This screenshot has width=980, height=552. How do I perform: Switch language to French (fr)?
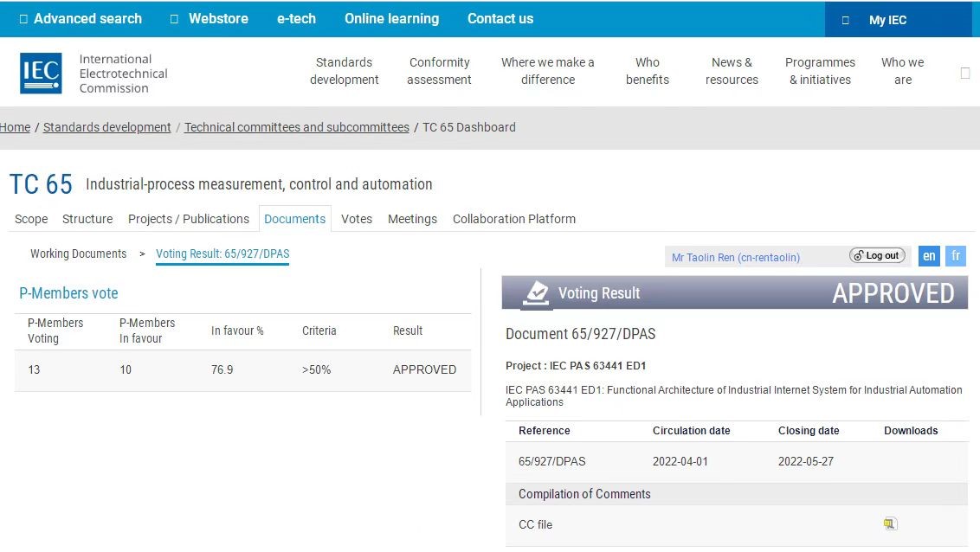[x=956, y=256]
